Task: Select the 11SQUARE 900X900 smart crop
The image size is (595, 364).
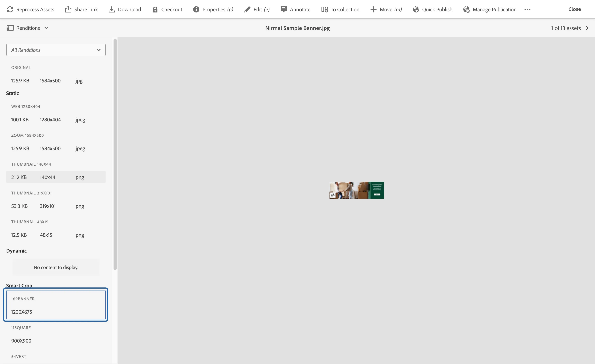Action: coord(56,334)
